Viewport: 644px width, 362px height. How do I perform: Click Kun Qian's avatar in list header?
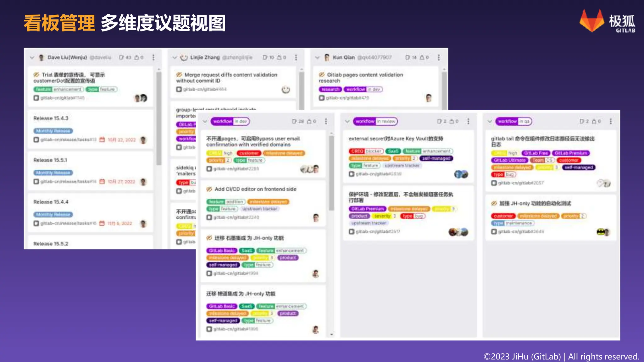(327, 58)
